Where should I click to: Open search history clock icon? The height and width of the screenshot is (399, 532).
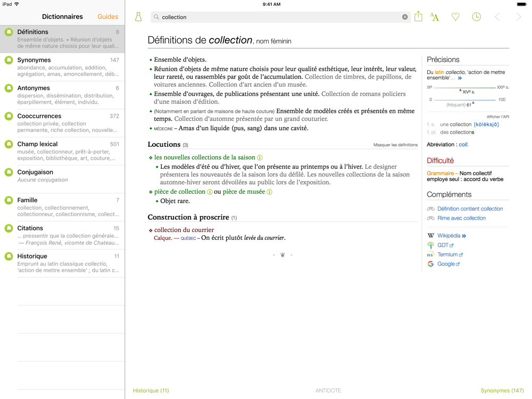click(x=476, y=16)
